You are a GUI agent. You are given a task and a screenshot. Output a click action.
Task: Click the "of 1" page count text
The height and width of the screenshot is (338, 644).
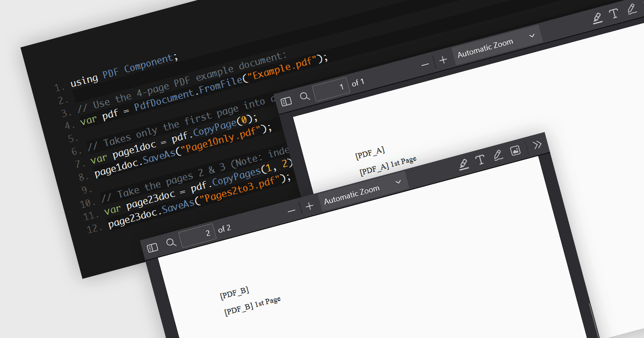click(x=358, y=83)
